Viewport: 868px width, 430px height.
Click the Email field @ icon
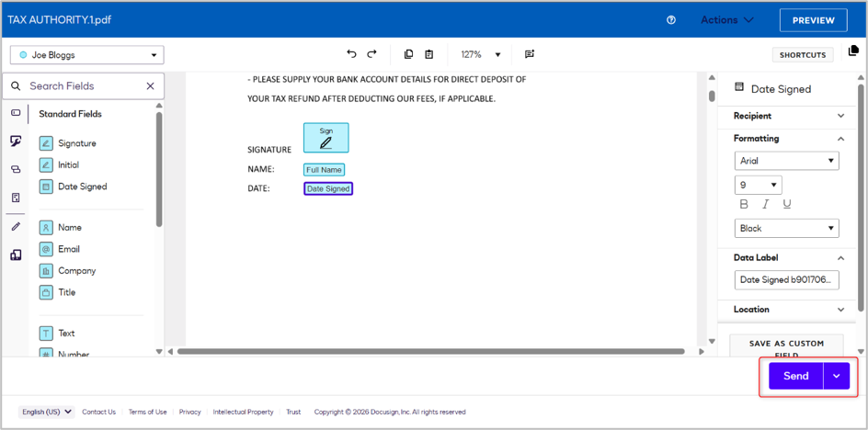click(x=46, y=249)
